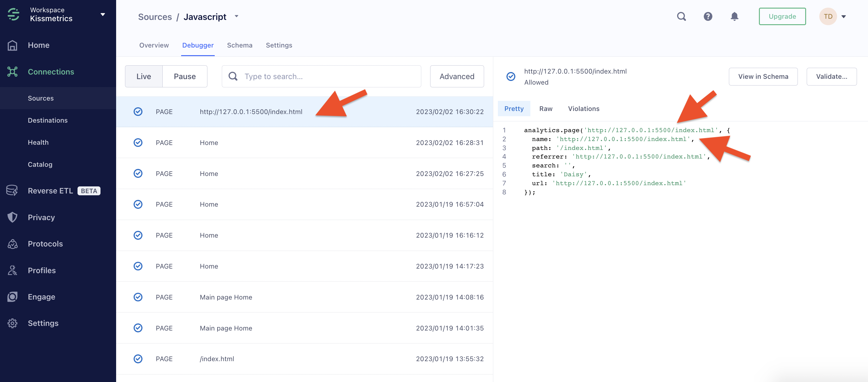Open notifications bell icon
This screenshot has height=382, width=868.
pos(734,16)
